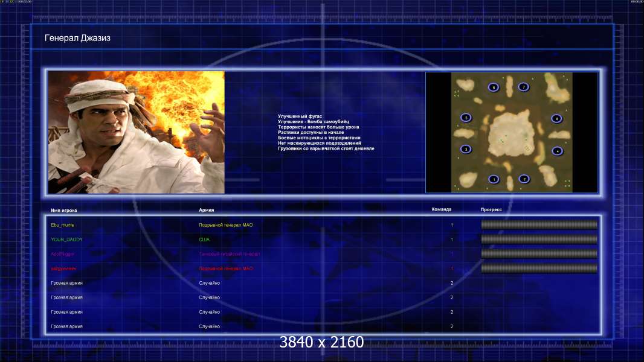Screen dimensions: 644x362
Task: Select player row Ebu_mums
Action: tap(323, 225)
